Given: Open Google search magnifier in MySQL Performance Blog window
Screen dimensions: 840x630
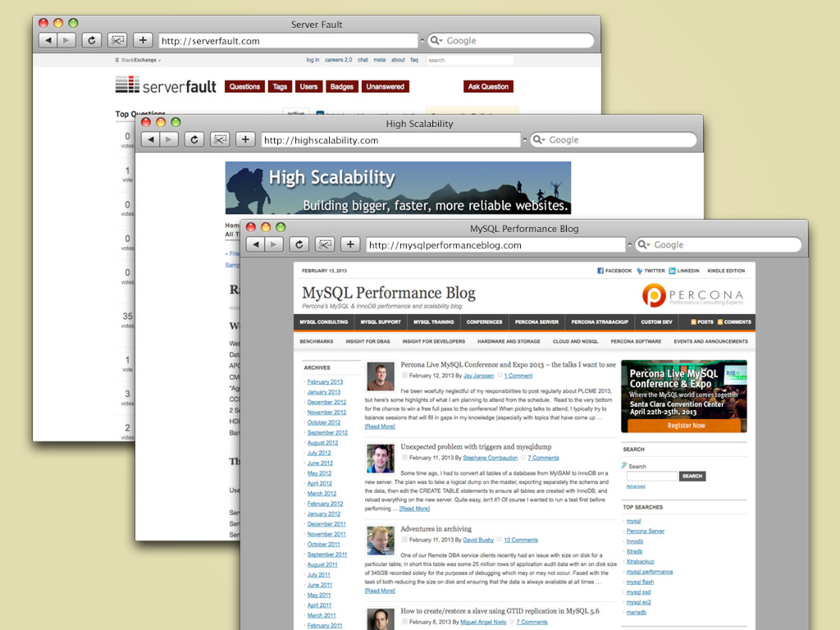Looking at the screenshot, I should click(644, 244).
